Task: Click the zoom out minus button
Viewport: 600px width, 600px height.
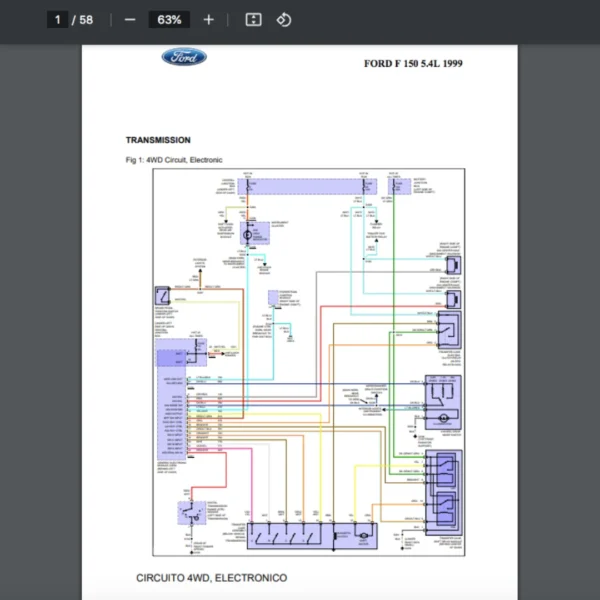Action: click(130, 20)
